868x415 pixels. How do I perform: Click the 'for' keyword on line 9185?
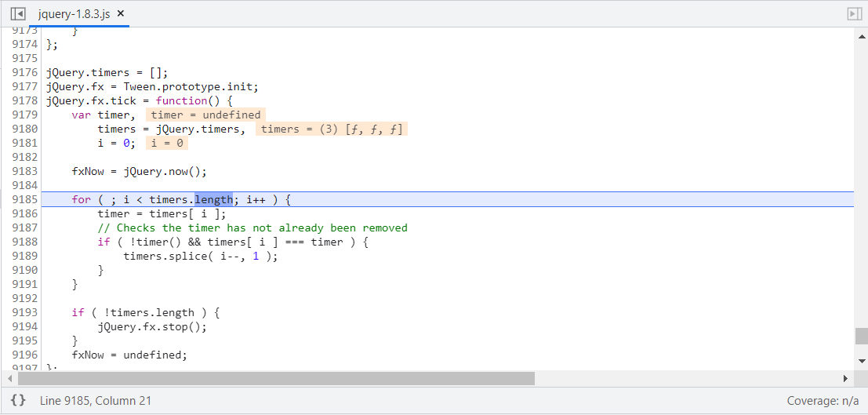82,199
